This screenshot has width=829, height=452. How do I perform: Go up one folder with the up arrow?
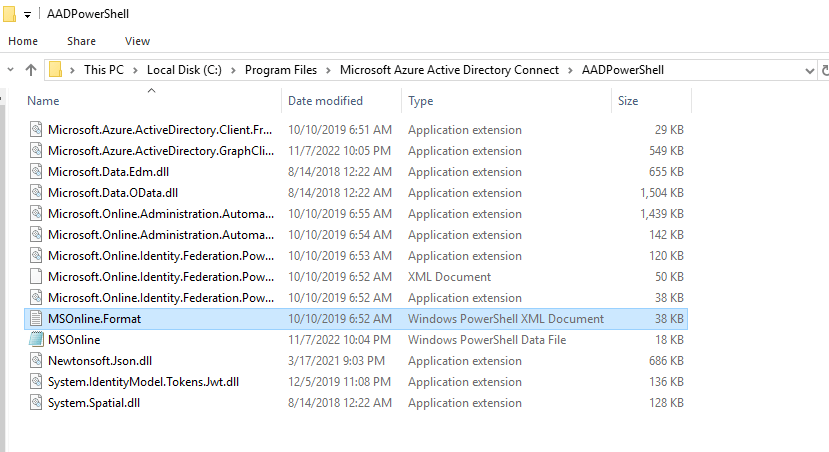(x=31, y=70)
